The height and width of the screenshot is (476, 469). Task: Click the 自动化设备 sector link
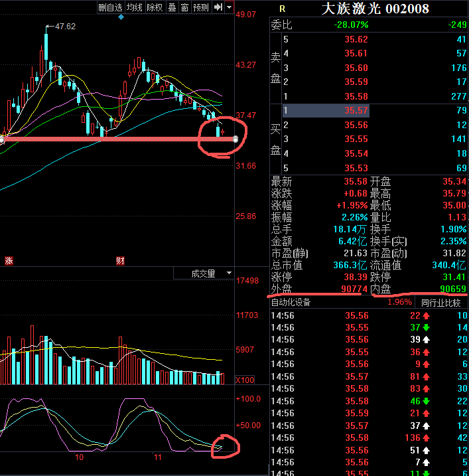point(291,302)
